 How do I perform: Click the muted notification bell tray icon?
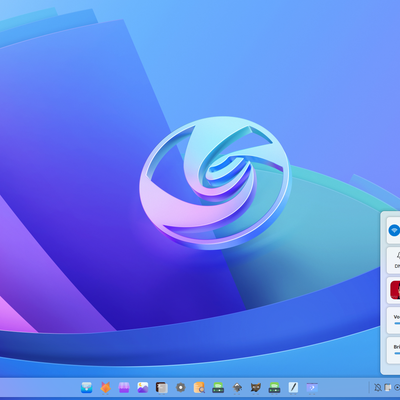click(x=378, y=387)
